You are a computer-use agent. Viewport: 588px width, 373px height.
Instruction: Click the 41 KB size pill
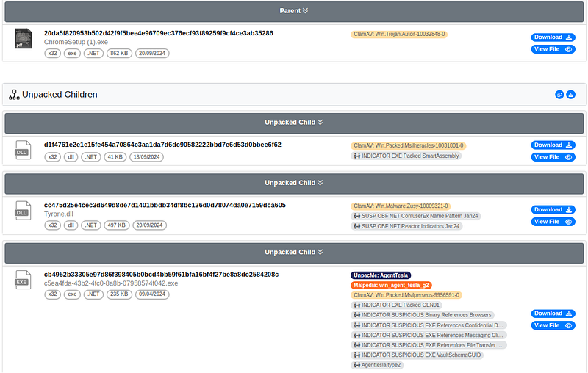pyautogui.click(x=115, y=157)
